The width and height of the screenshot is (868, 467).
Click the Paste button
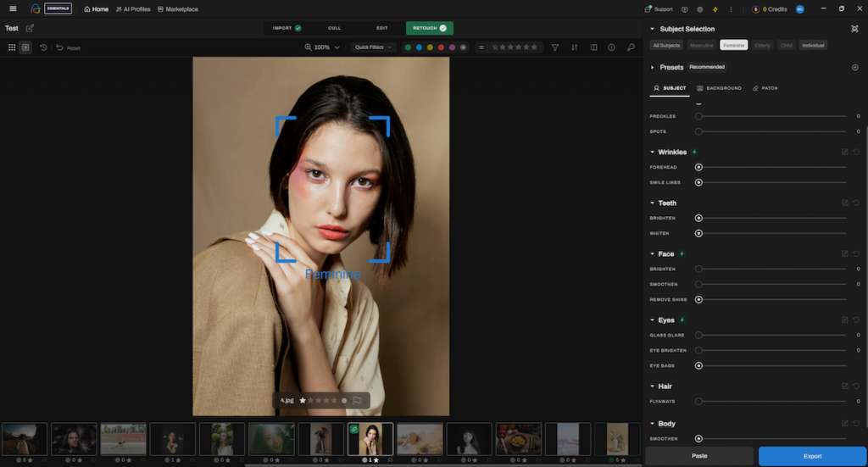click(699, 456)
